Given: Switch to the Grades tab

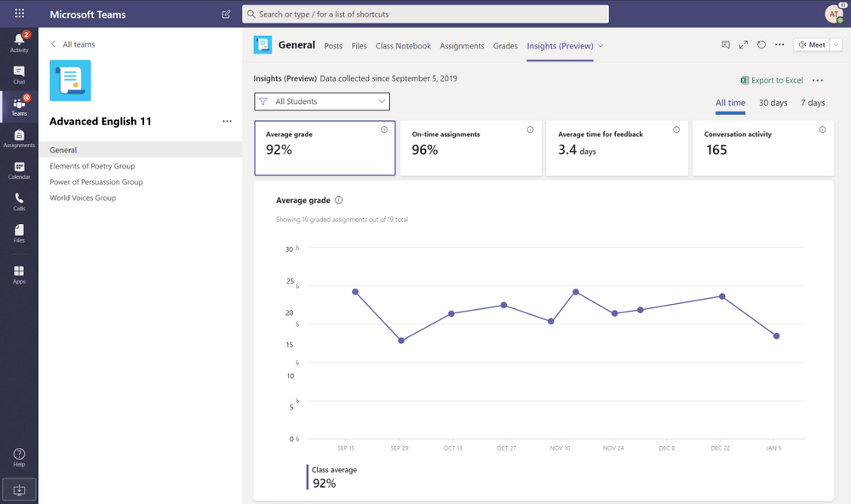Looking at the screenshot, I should point(505,46).
